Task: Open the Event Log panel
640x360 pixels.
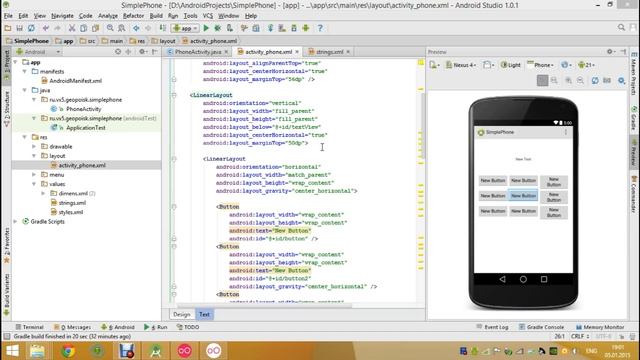Action: (x=492, y=327)
